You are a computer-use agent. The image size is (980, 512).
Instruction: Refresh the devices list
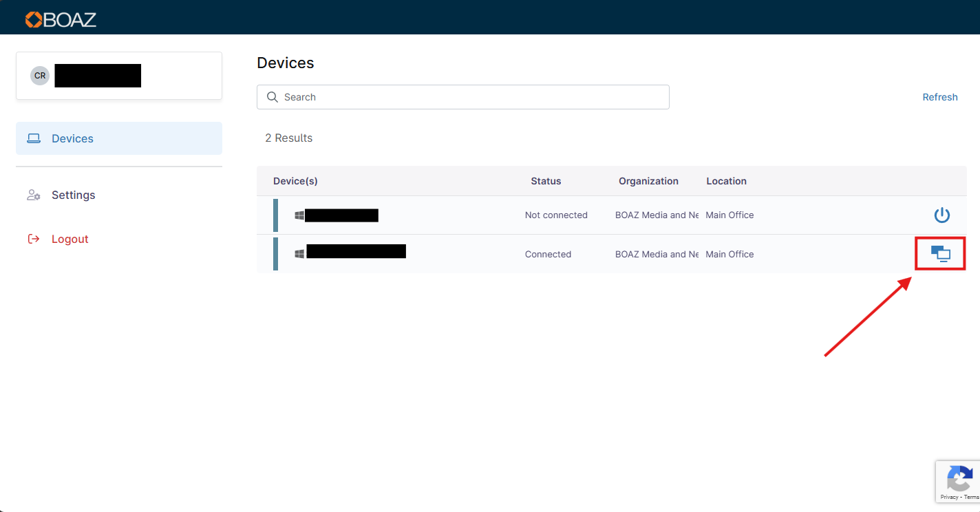pyautogui.click(x=939, y=97)
